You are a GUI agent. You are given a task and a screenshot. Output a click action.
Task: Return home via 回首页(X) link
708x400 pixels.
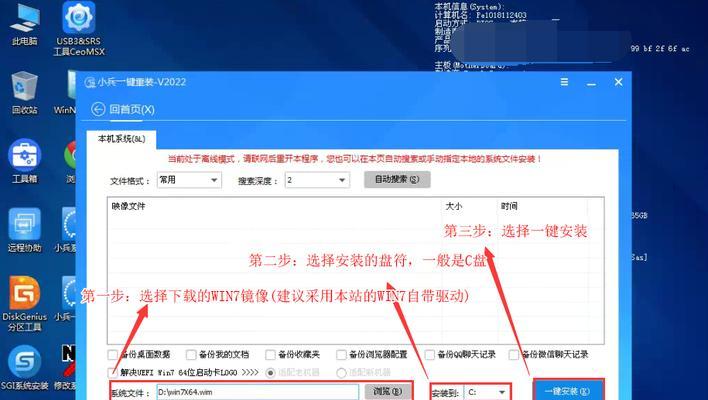[132, 109]
